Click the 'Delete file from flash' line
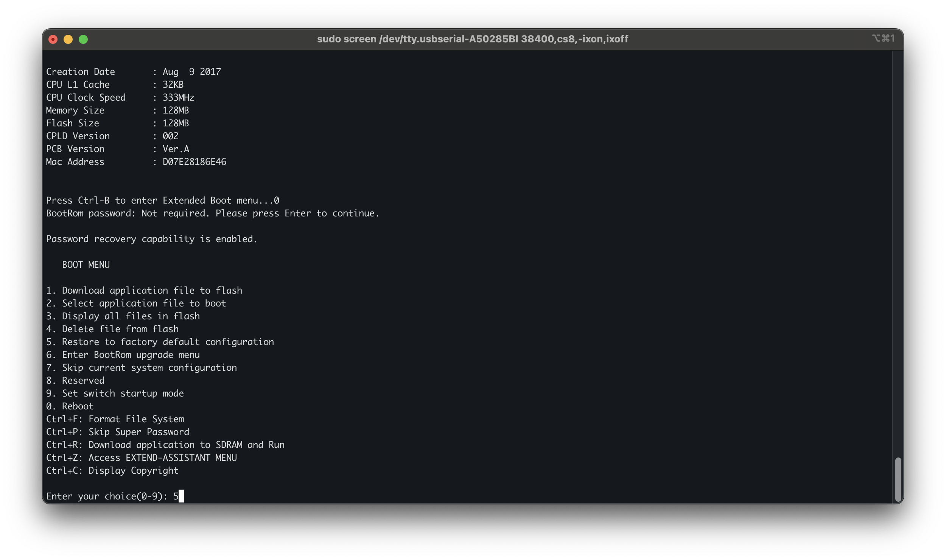This screenshot has height=560, width=946. point(112,329)
